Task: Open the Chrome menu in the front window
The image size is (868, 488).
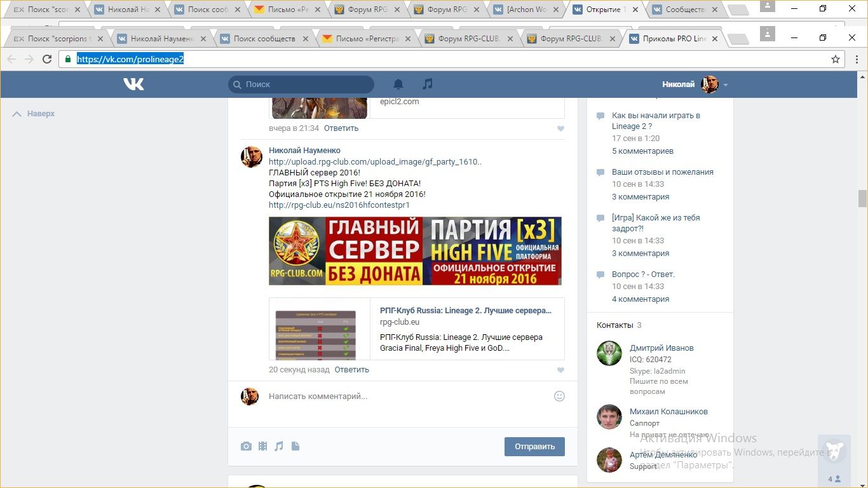Action: [x=857, y=59]
